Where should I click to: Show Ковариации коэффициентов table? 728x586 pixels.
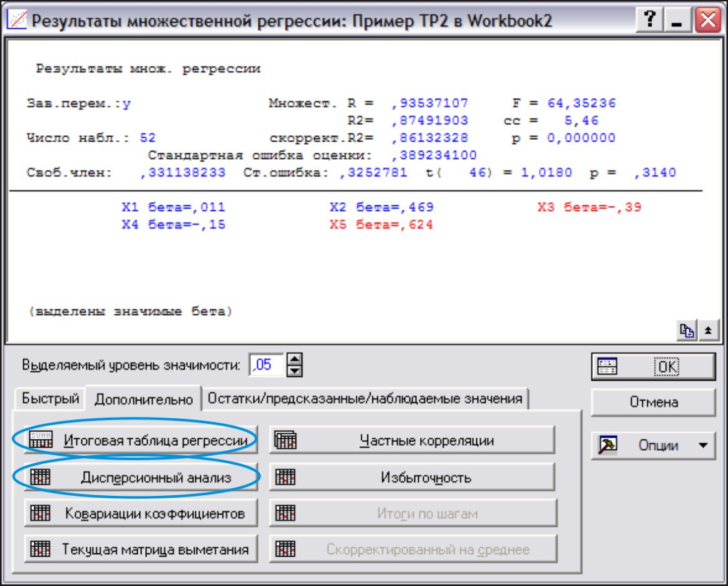point(141,513)
